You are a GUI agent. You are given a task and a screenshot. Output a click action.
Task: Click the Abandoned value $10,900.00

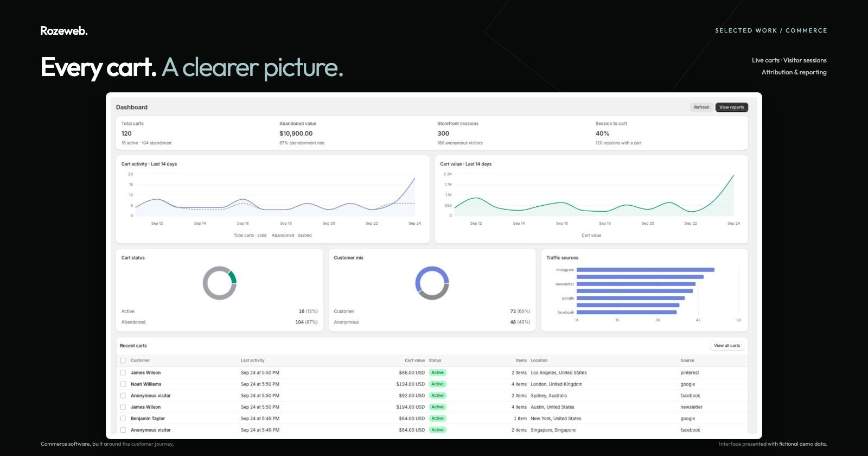[x=296, y=134]
